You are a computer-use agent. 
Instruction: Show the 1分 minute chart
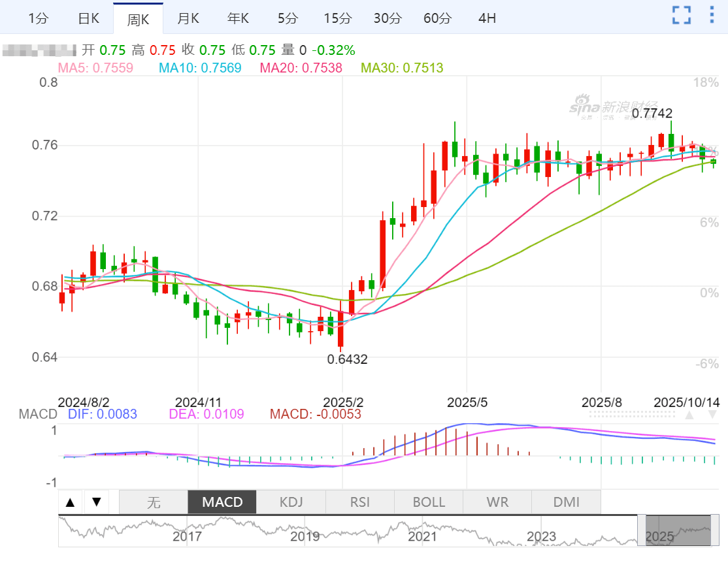coord(39,18)
